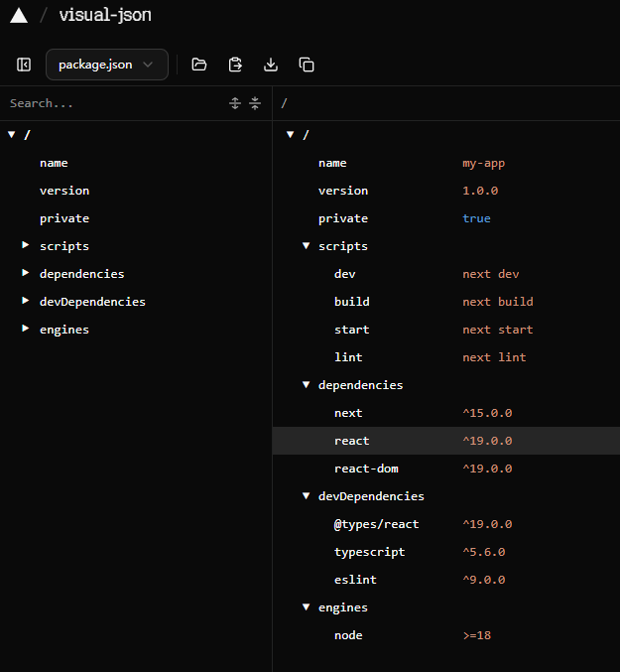Click the lint key in scripts

click(348, 357)
